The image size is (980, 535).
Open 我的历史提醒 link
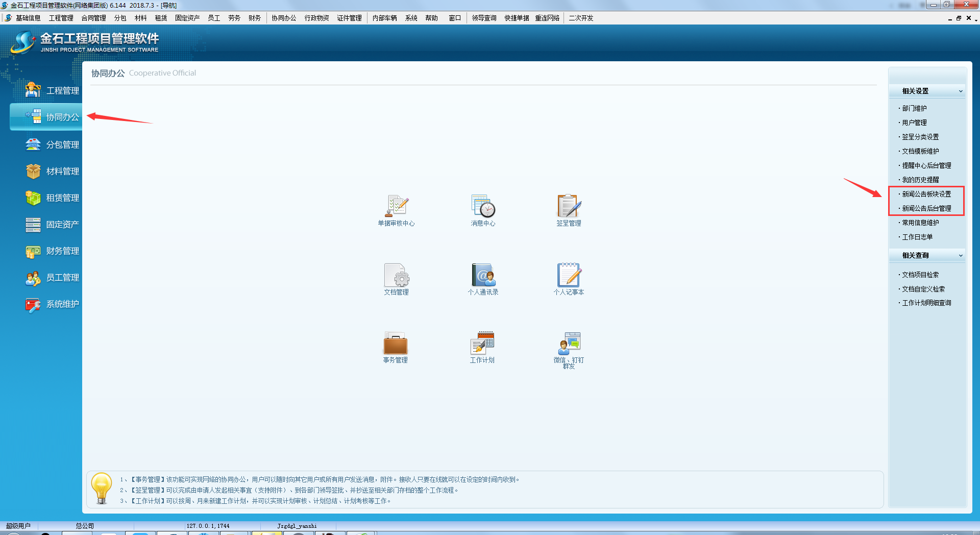(920, 180)
